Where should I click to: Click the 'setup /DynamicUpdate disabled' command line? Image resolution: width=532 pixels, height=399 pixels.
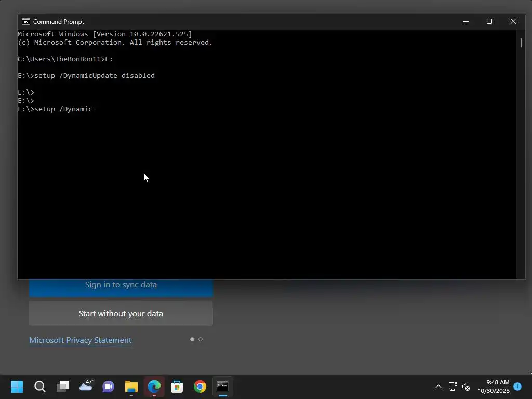[86, 76]
